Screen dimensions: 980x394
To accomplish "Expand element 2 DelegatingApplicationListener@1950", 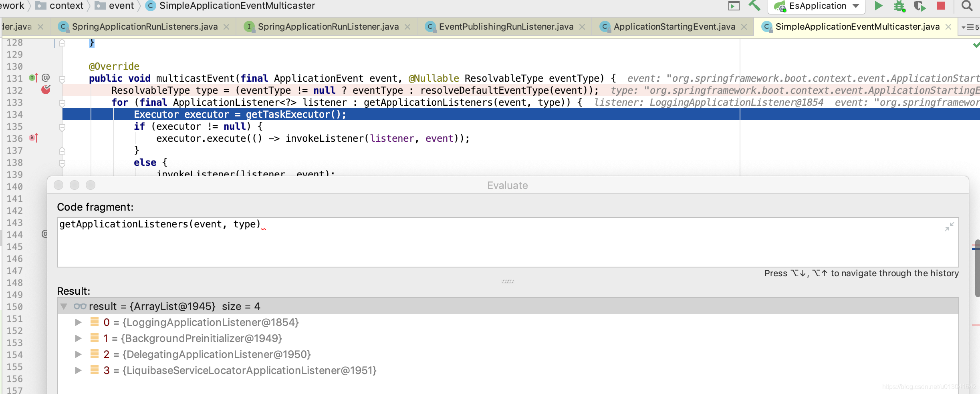I will coord(78,354).
